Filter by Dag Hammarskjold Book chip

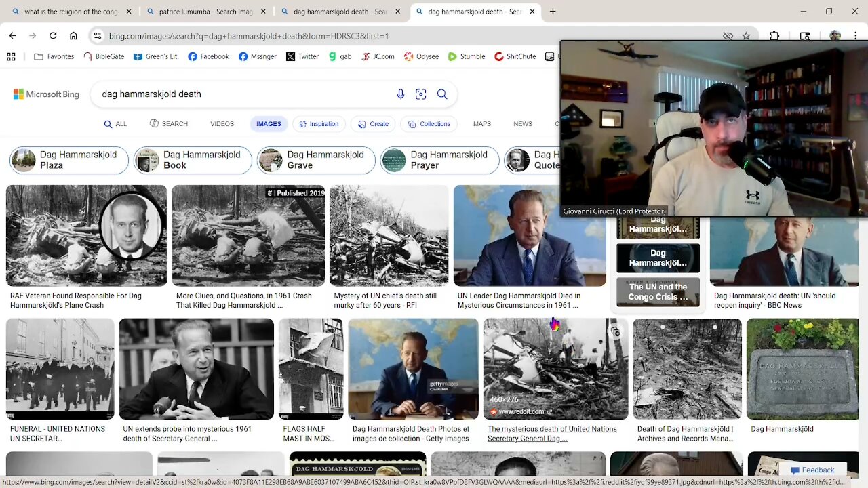pyautogui.click(x=193, y=160)
